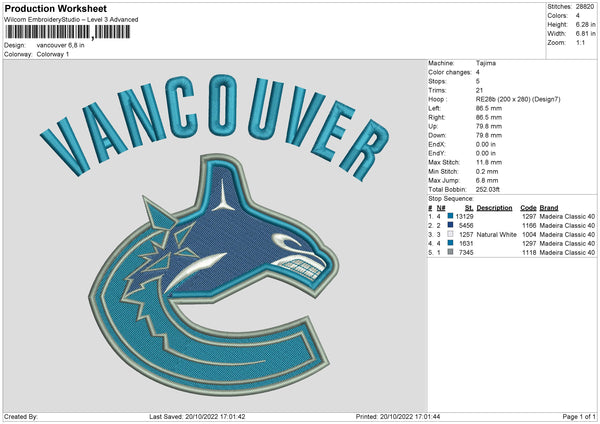Image resolution: width=600 pixels, height=424 pixels.
Task: Select the "Color changes:" label
Action: point(450,72)
